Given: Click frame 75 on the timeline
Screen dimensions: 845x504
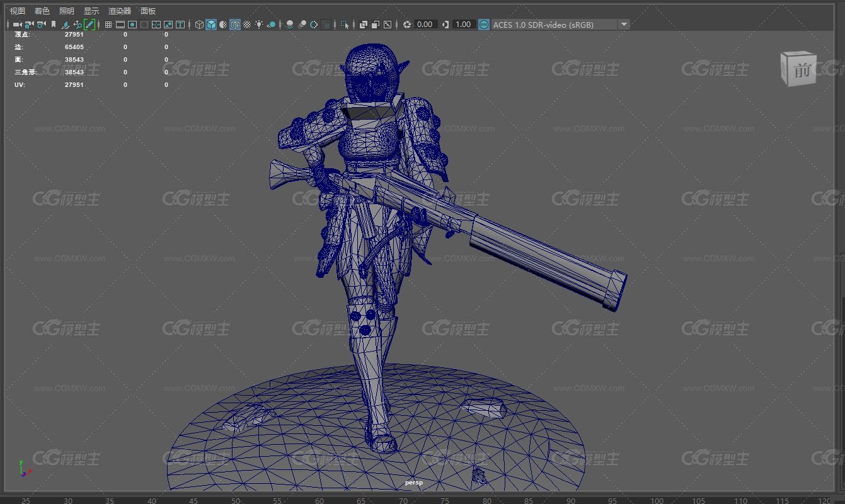Looking at the screenshot, I should coord(445,500).
